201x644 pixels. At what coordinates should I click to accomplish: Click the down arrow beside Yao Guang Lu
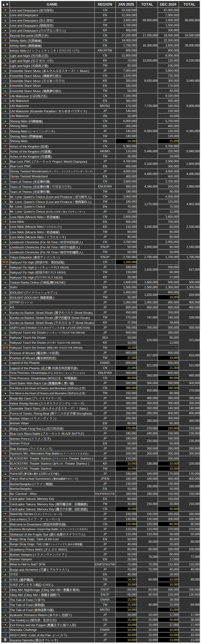click(5, 620)
